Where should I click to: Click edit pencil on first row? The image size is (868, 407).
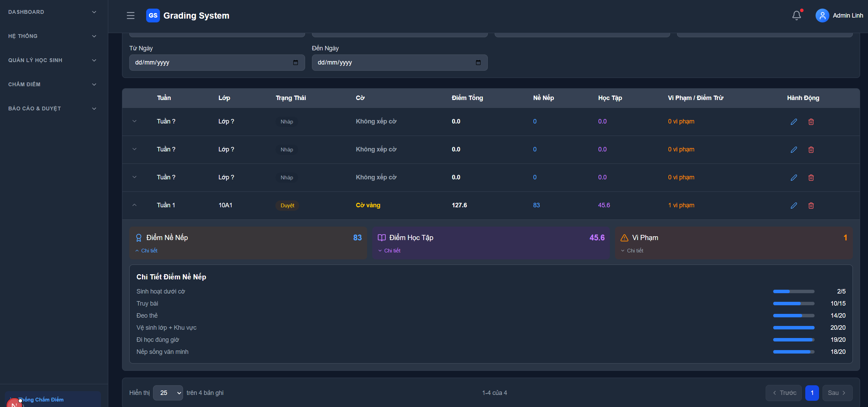tap(794, 122)
